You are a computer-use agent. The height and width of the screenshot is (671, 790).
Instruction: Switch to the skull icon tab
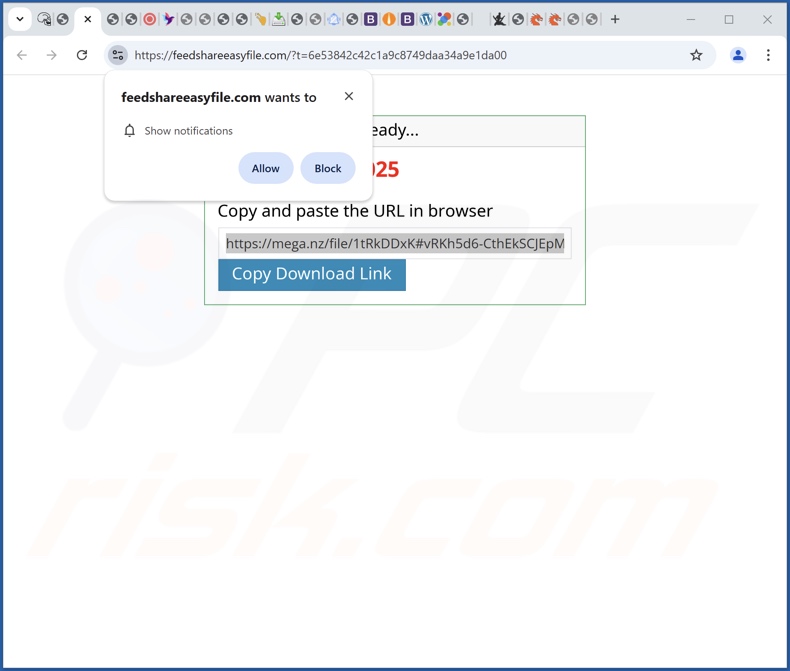(x=44, y=19)
